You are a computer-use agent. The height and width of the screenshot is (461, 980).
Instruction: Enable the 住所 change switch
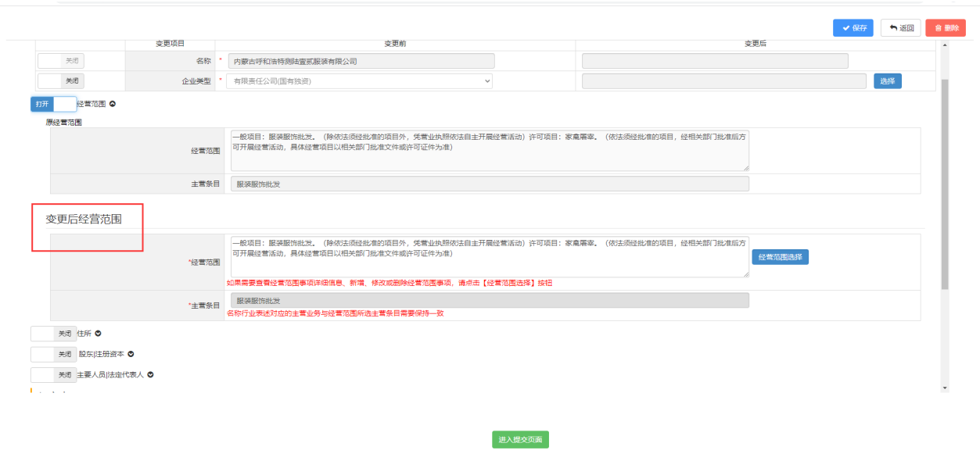tap(53, 334)
